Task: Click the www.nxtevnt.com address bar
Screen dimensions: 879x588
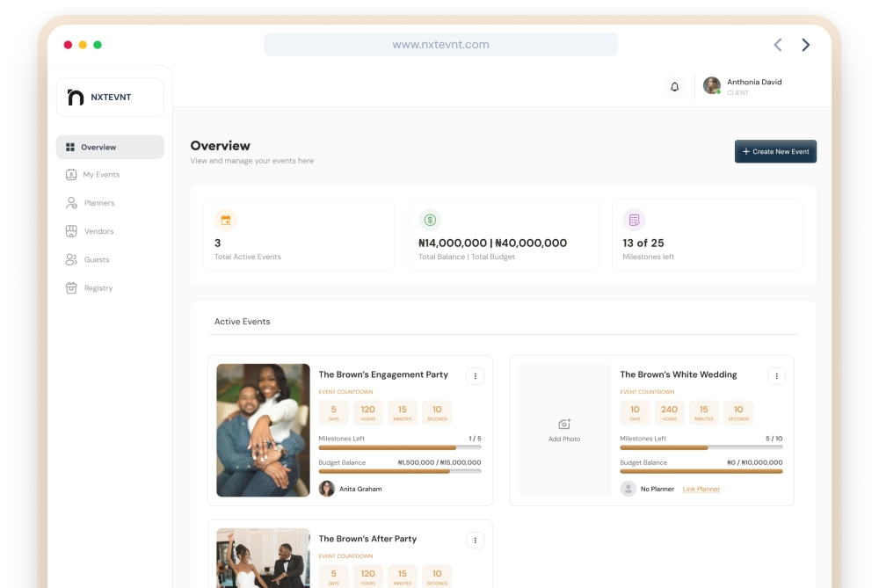Action: pos(440,44)
